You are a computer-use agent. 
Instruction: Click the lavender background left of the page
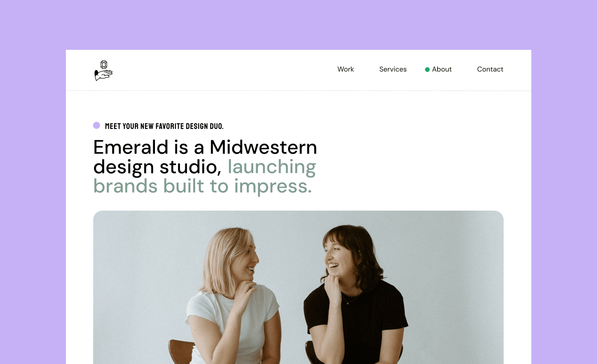pos(33,206)
